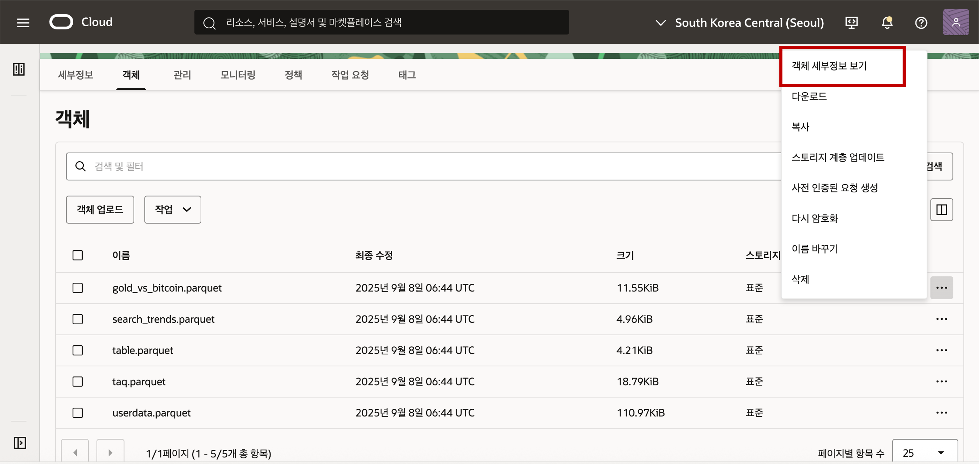Open actions menu for search_trends.parquet
This screenshot has width=980, height=464.
point(941,319)
